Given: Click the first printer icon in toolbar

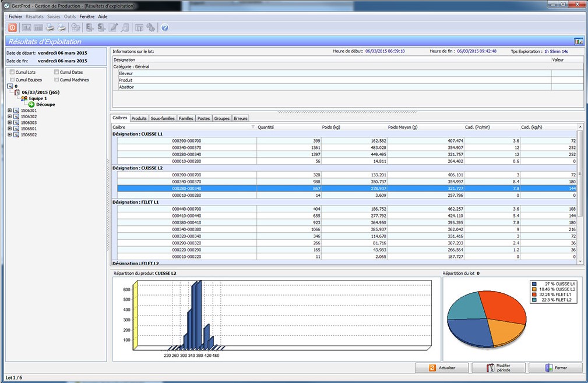Looking at the screenshot, I should coord(51,27).
